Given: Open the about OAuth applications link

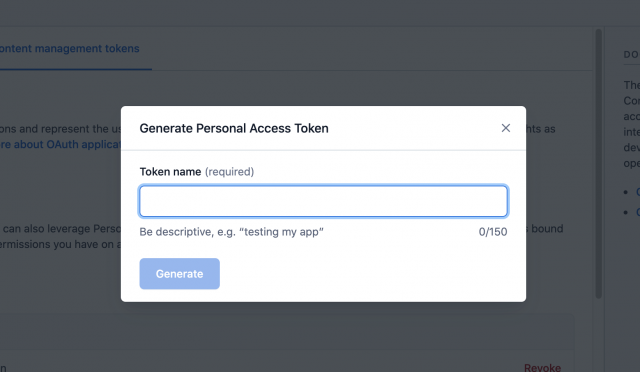Looking at the screenshot, I should (61, 144).
